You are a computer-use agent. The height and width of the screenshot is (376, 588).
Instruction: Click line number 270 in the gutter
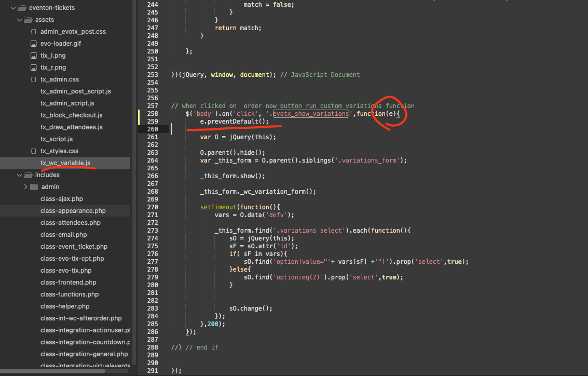pyautogui.click(x=152, y=207)
